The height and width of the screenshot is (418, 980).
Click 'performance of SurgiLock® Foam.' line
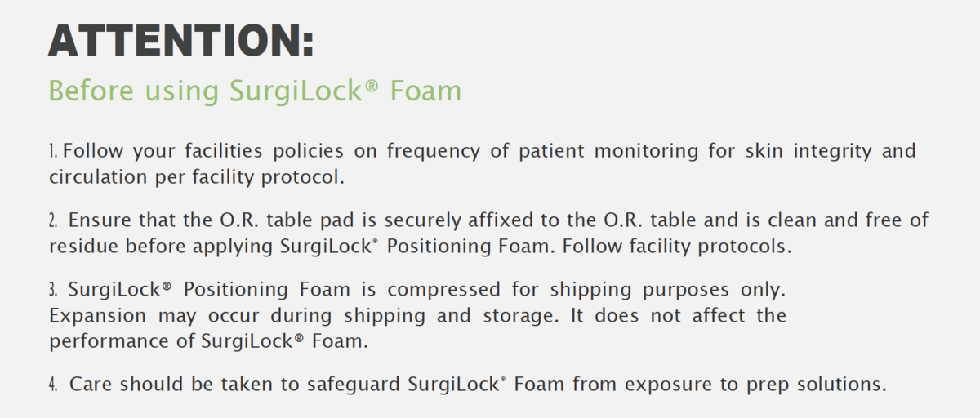[208, 341]
